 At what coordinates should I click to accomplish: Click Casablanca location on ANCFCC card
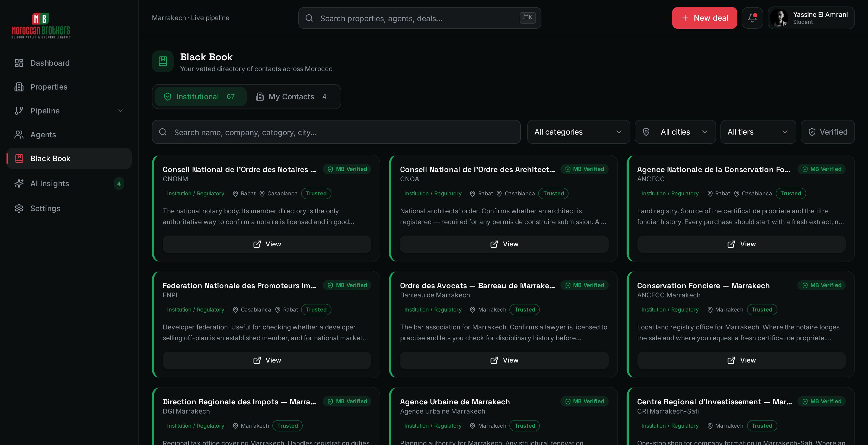point(753,193)
